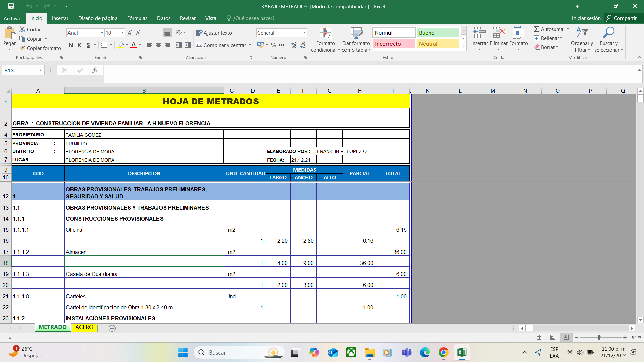Open Dar formato como tabla

(x=356, y=40)
